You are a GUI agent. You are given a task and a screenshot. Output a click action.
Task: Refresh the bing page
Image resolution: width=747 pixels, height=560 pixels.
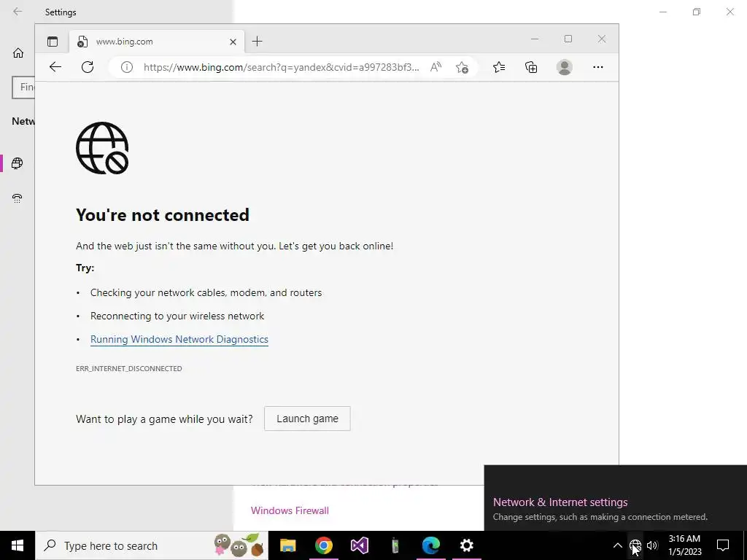88,67
